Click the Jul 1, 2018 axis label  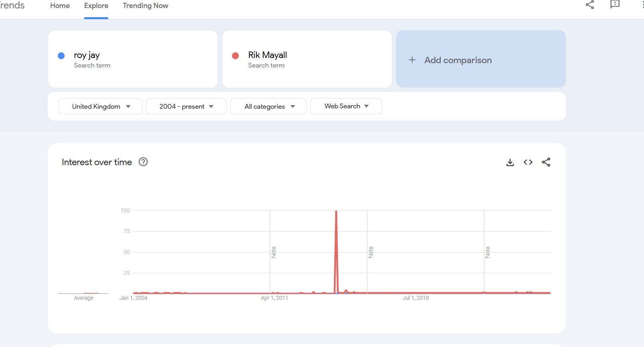tap(416, 298)
